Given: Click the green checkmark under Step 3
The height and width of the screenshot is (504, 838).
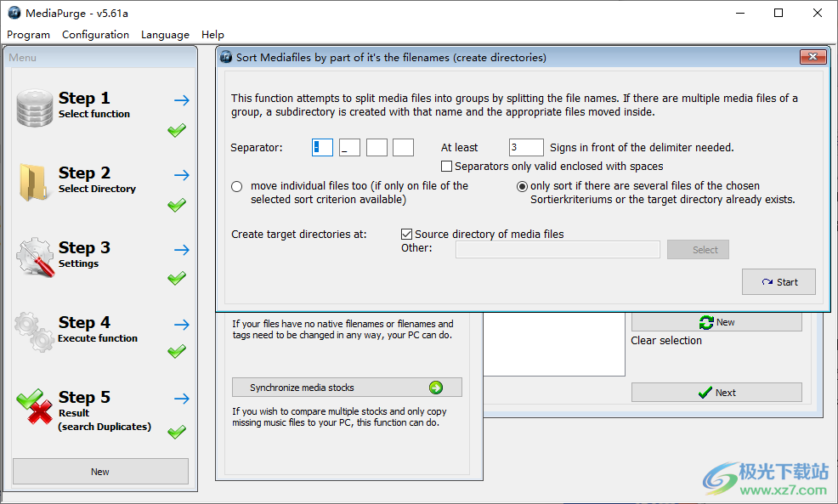Looking at the screenshot, I should click(177, 278).
